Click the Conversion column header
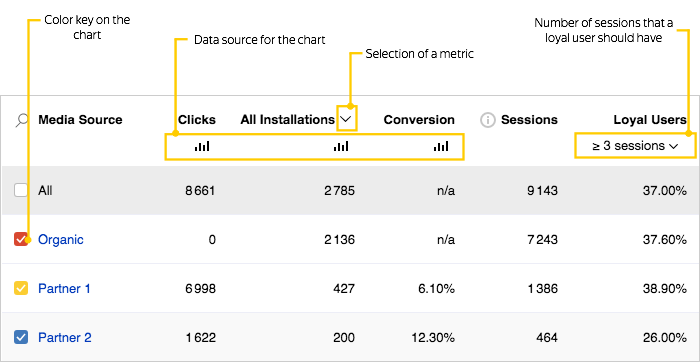700x362 pixels. click(x=419, y=120)
